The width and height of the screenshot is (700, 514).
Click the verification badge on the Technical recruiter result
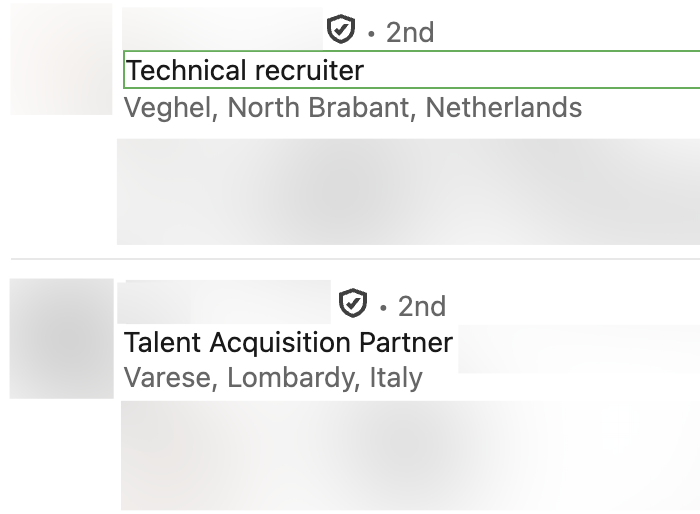point(341,31)
